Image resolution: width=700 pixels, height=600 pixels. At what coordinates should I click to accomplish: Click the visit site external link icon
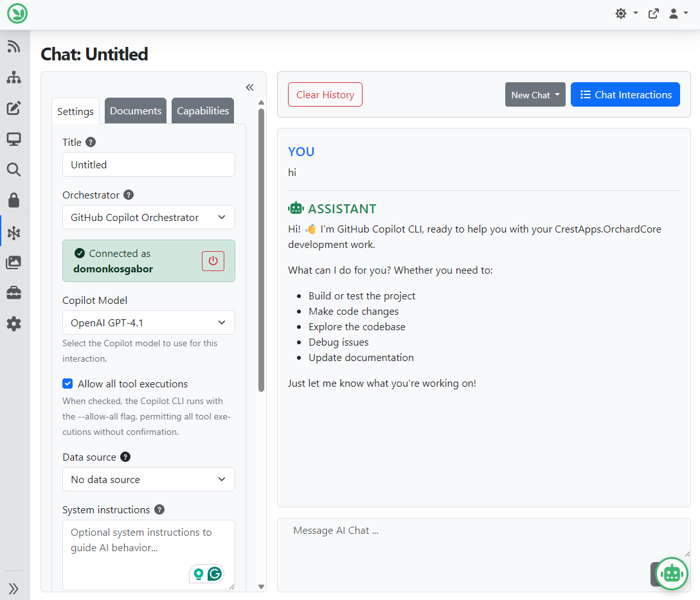pyautogui.click(x=654, y=14)
